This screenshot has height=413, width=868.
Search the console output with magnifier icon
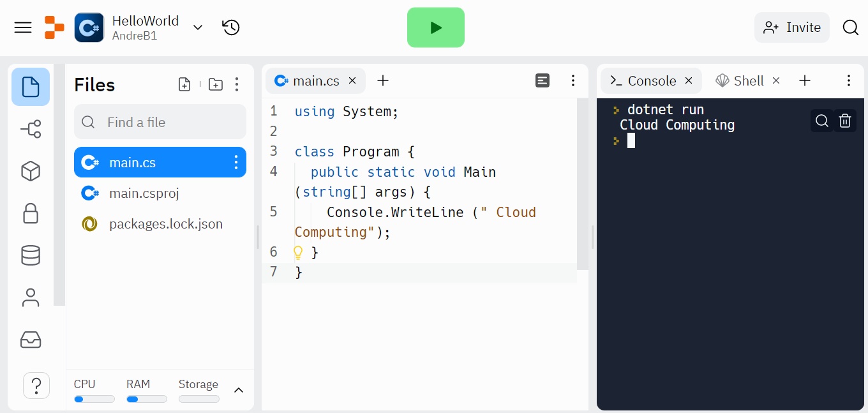click(822, 121)
